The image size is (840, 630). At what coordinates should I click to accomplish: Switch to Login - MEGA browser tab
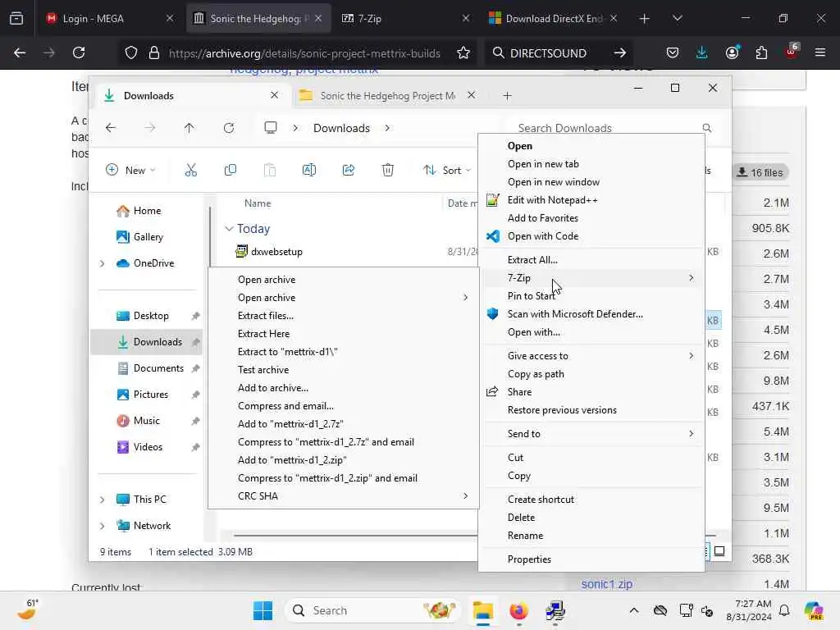click(x=110, y=19)
